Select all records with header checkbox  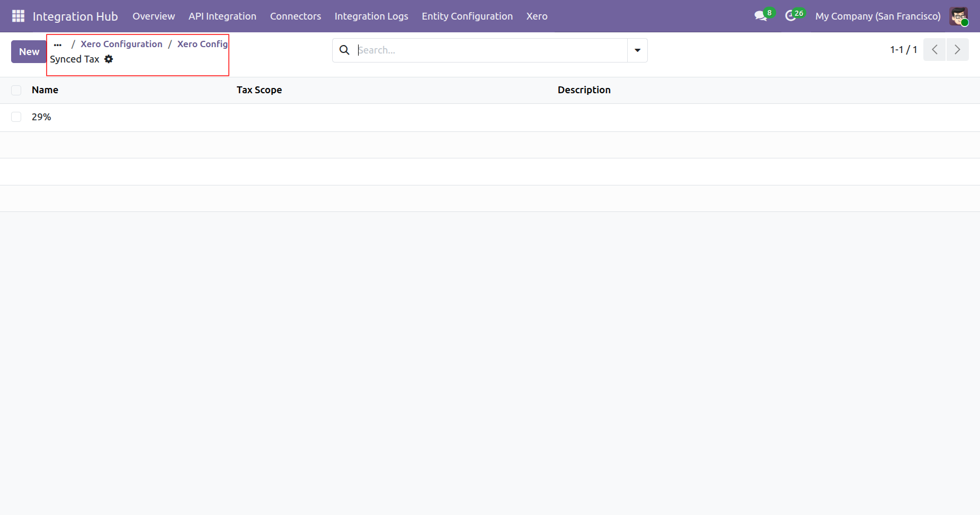point(16,90)
